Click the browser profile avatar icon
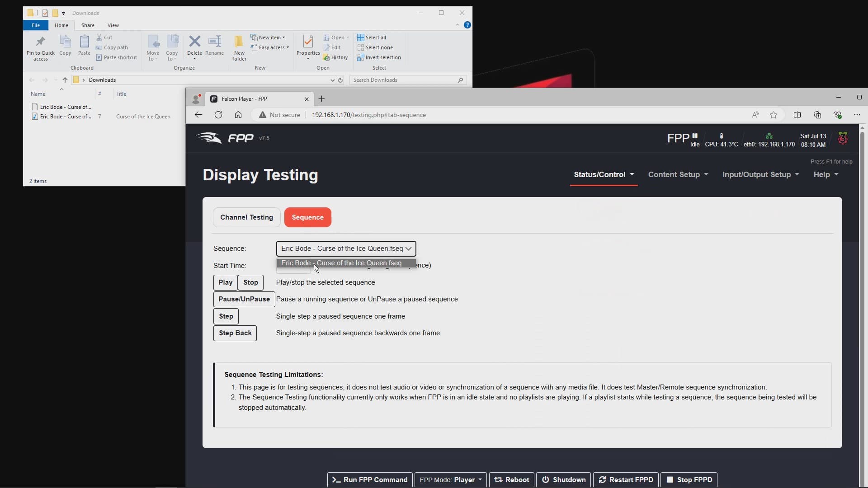 tap(196, 99)
